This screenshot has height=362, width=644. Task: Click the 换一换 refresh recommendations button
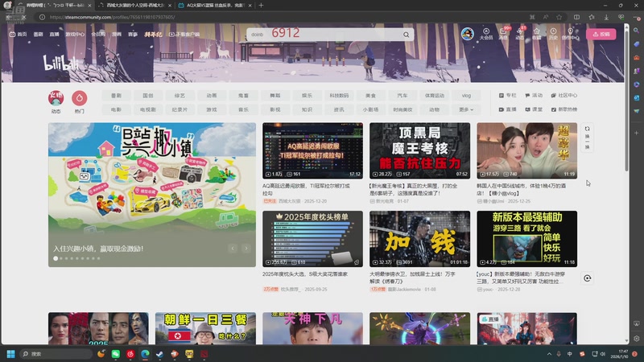point(588,138)
